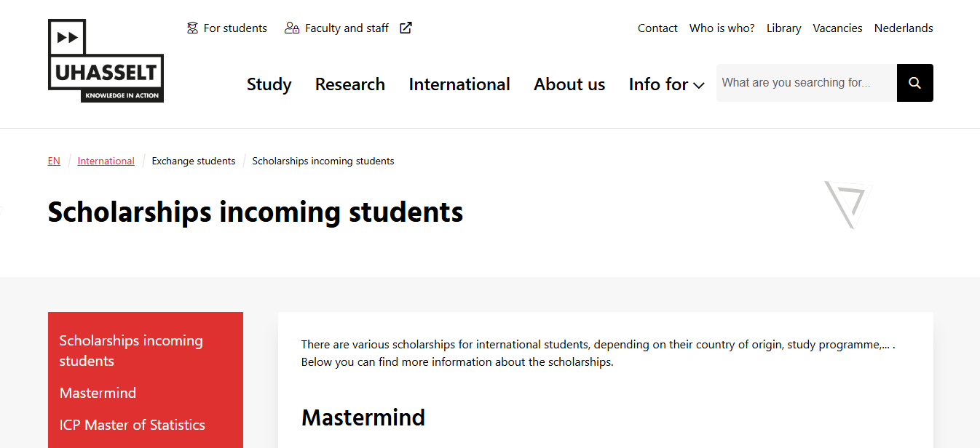Select ICP Master of Statistics in sidebar
The width and height of the screenshot is (980, 448).
[x=132, y=425]
